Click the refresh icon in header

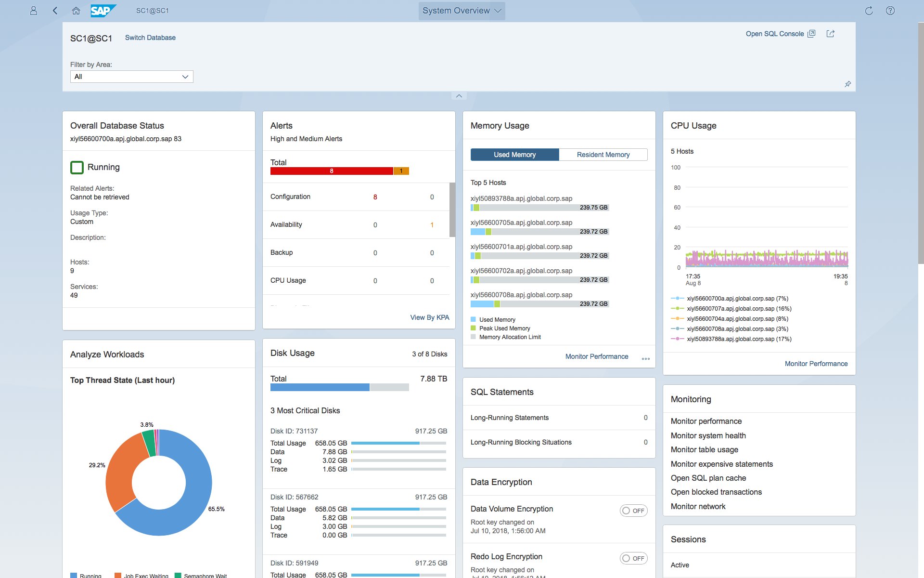(x=869, y=11)
